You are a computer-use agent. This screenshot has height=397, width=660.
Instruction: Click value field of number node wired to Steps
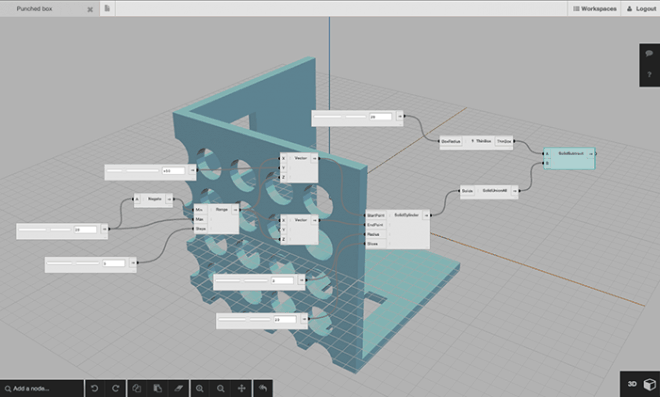pyautogui.click(x=114, y=263)
